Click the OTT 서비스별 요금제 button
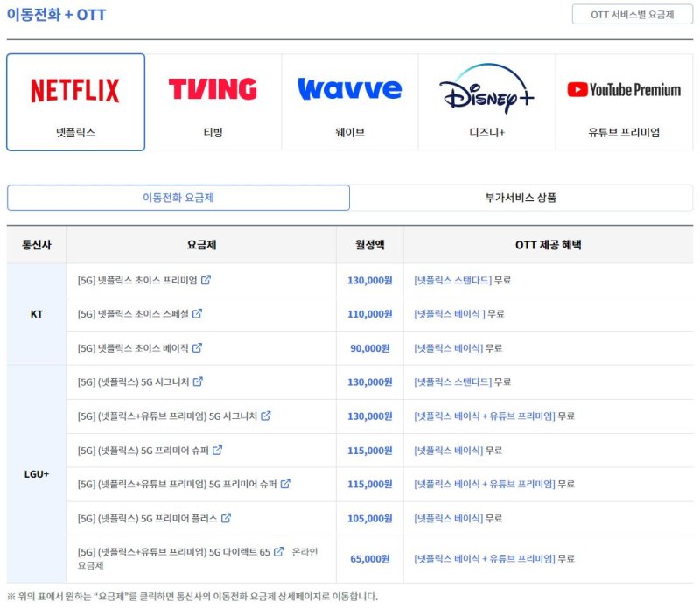 click(632, 15)
